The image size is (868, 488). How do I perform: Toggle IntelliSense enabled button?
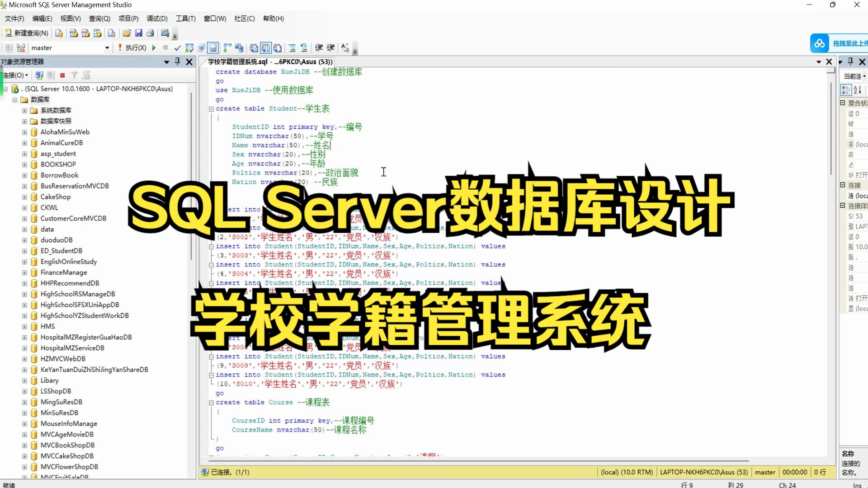click(x=213, y=47)
